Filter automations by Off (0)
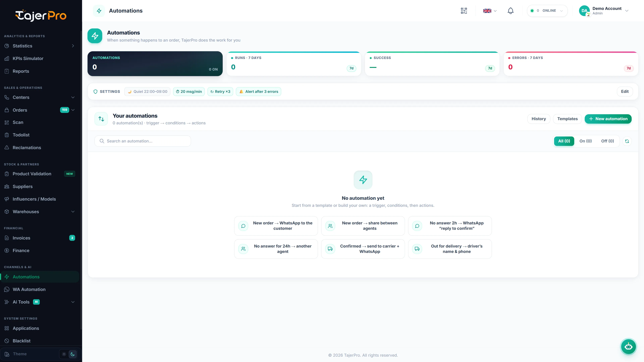644x362 pixels. [607, 141]
